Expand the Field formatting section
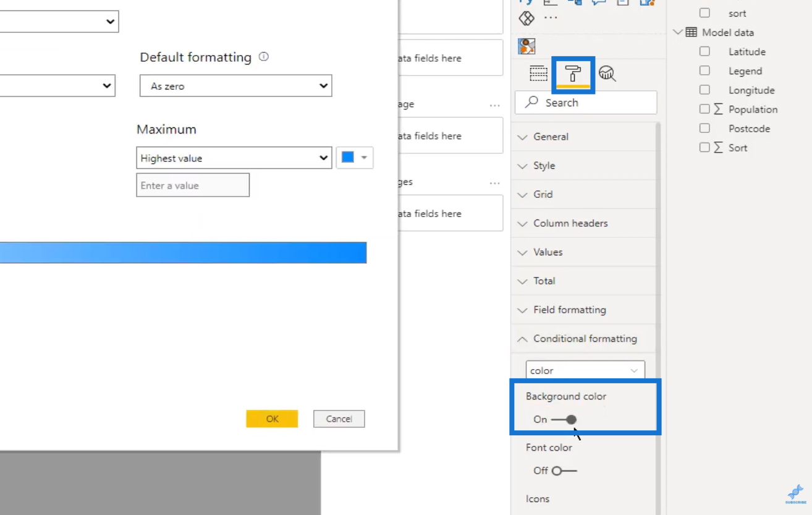 pos(583,310)
